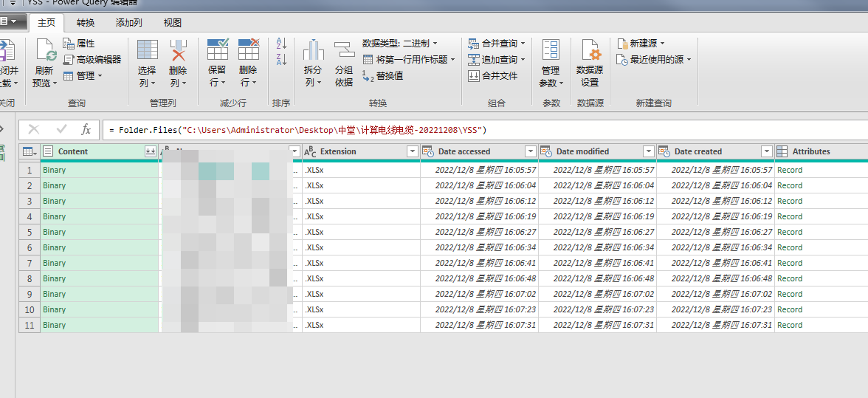Open 高级编辑器 advanced editor
The image size is (868, 398).
(92, 59)
